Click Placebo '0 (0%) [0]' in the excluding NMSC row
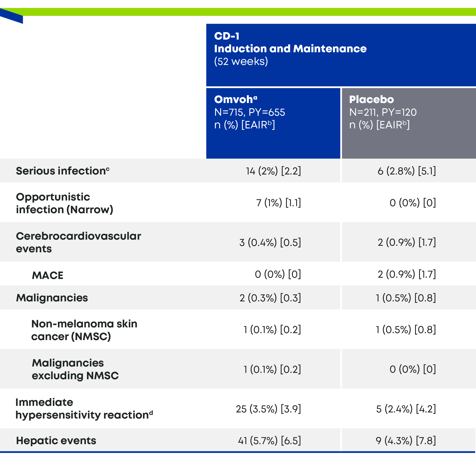Screen dimensions: 476x460 tap(413, 369)
